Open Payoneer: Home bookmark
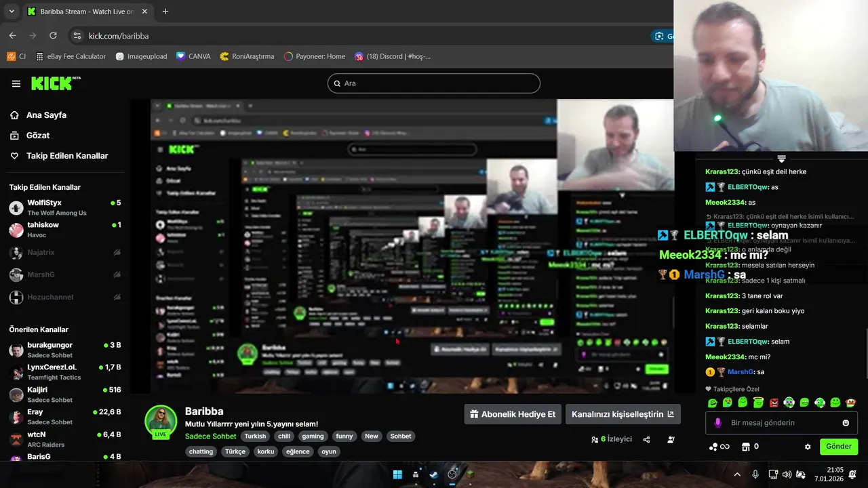The width and height of the screenshot is (868, 488). pos(315,56)
